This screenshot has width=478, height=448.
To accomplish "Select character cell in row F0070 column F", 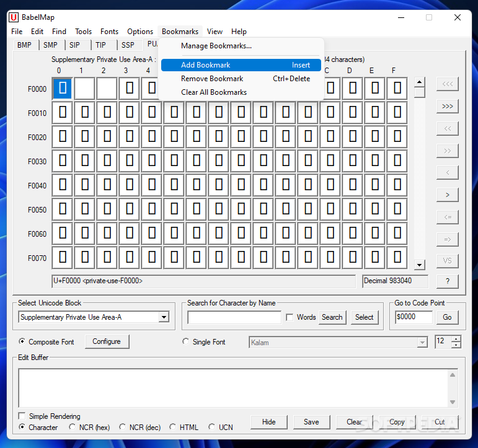I will tap(397, 258).
